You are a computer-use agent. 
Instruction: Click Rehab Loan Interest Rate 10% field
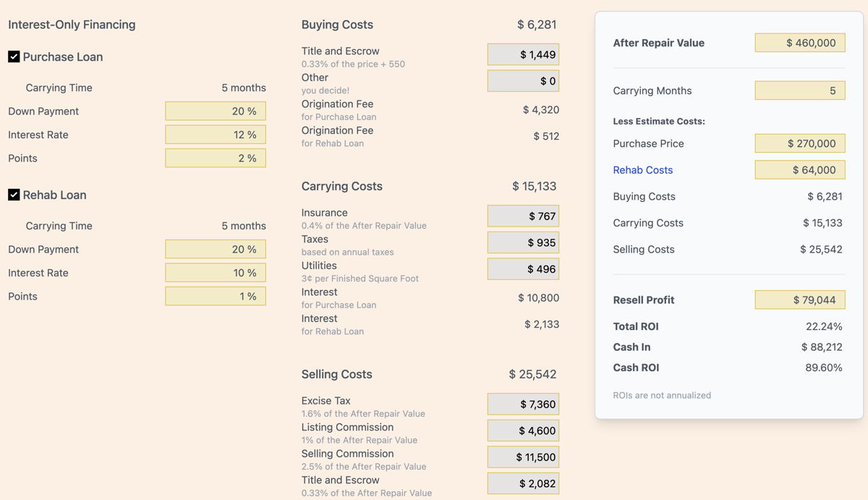[x=216, y=273]
